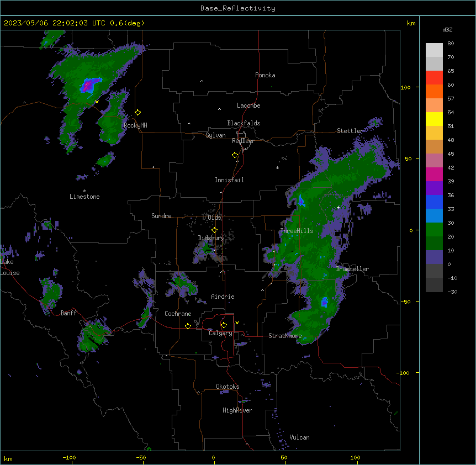Click the 80 dBZ legend value

coord(451,44)
